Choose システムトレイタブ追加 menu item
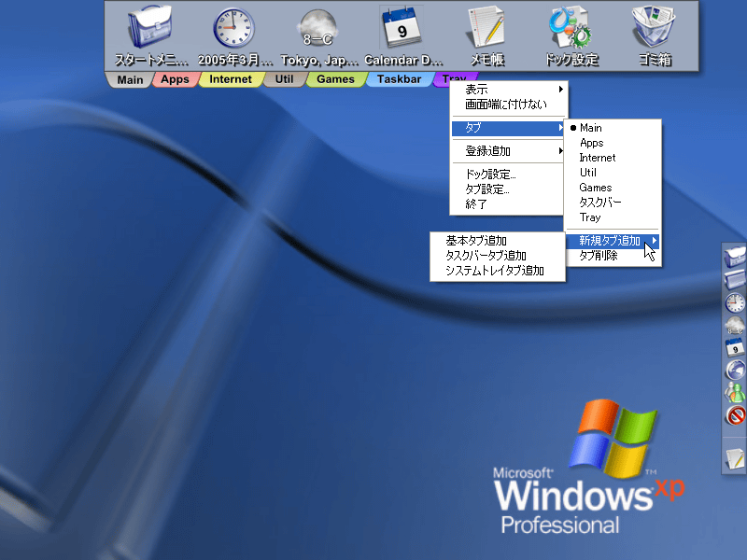The image size is (747, 560). coord(498,271)
